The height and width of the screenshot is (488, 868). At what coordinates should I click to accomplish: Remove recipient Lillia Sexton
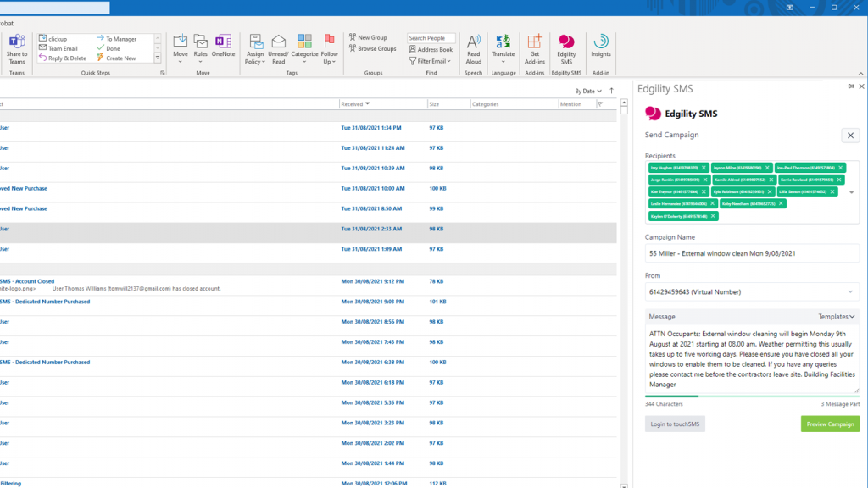pos(832,192)
